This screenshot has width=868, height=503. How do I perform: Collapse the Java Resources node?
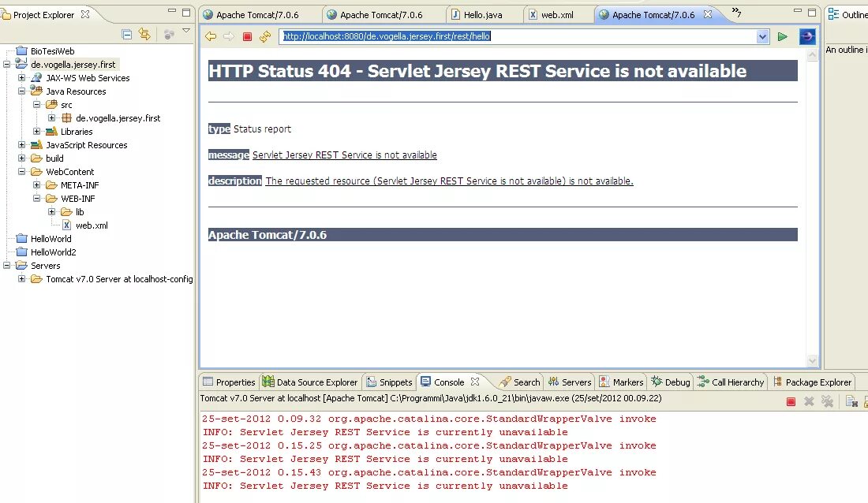(21, 91)
